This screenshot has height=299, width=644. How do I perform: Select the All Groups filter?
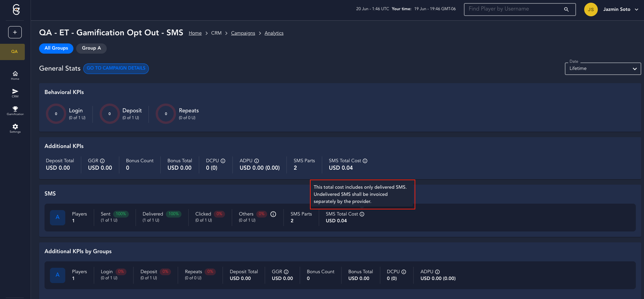pos(56,48)
